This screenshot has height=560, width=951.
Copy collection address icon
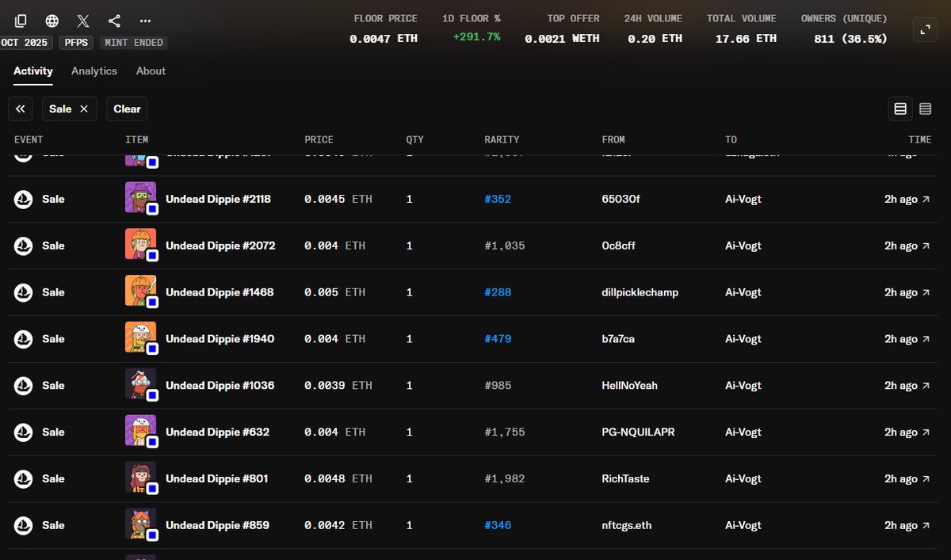pos(21,21)
